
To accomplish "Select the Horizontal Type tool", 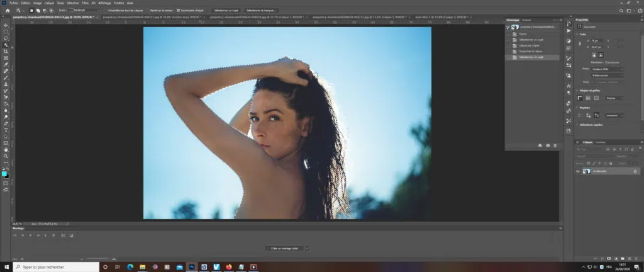I will [x=6, y=130].
